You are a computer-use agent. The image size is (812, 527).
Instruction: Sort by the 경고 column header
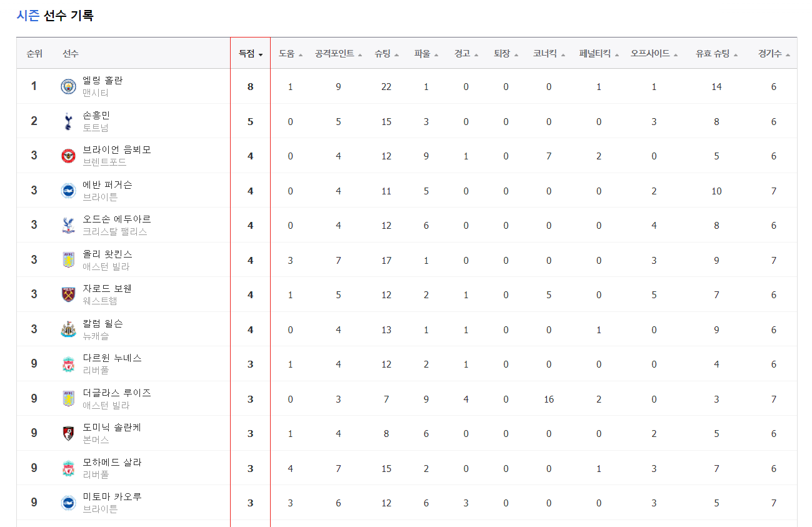[466, 54]
